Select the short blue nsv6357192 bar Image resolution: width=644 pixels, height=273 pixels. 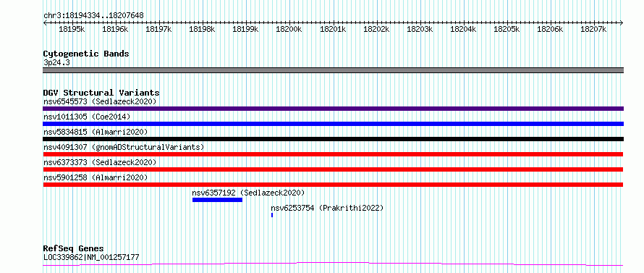217,200
